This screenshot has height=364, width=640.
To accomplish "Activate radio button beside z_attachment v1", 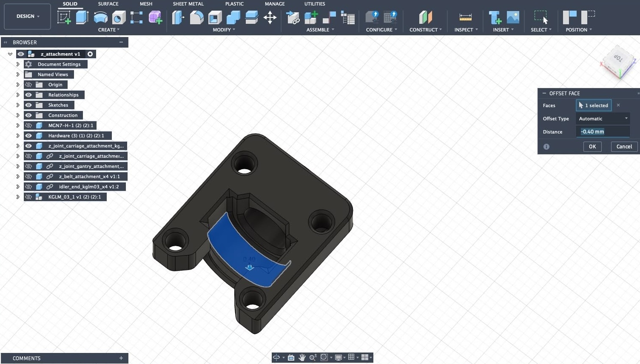I will [90, 54].
